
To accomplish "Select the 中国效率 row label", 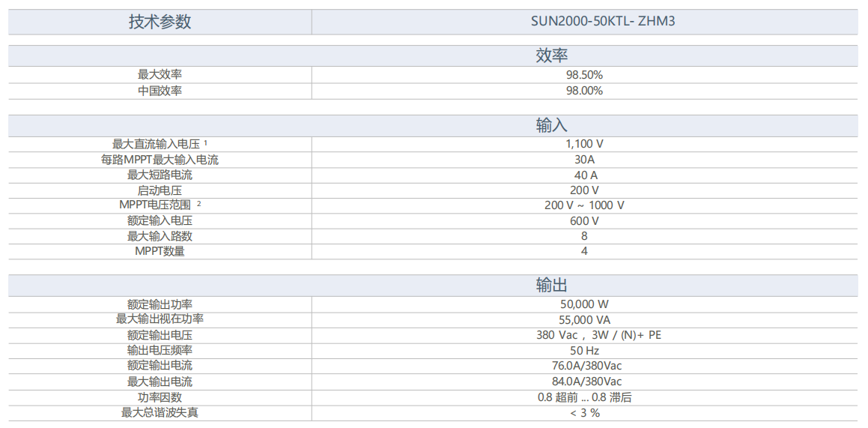I will click(x=160, y=91).
